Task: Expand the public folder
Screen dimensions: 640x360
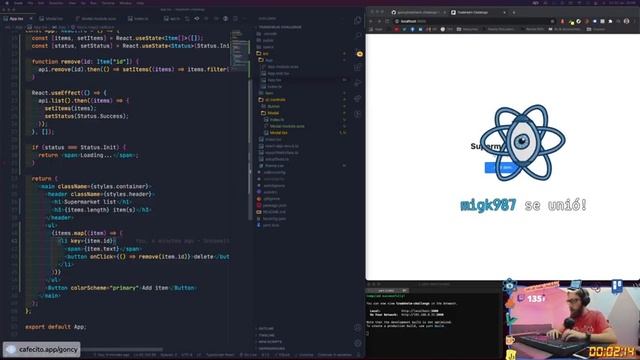Action: [x=265, y=40]
